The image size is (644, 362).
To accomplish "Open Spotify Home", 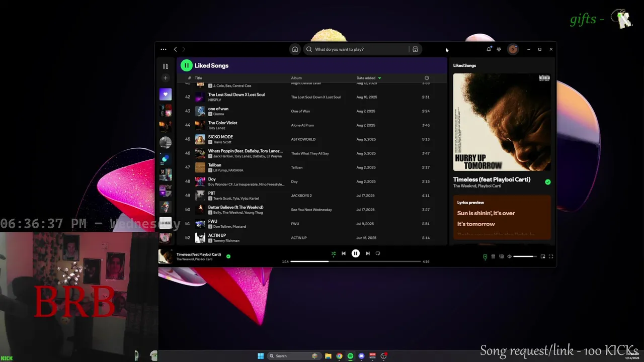I will [x=295, y=49].
